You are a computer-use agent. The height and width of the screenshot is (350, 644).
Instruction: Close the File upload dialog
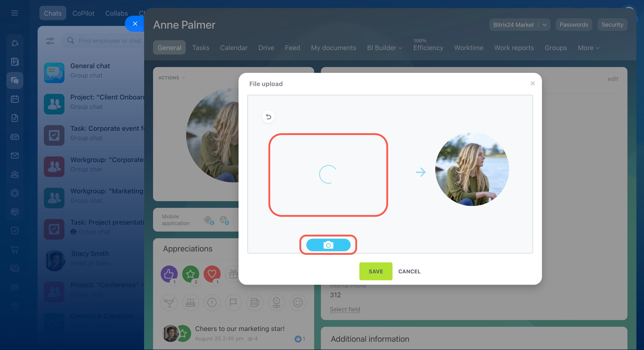click(533, 83)
